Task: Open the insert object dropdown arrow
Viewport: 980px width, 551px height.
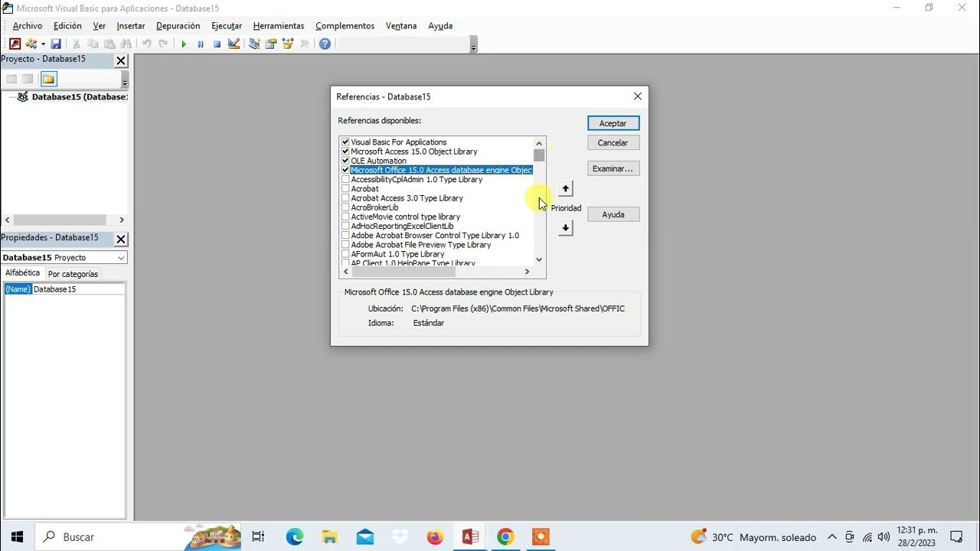Action: point(43,44)
